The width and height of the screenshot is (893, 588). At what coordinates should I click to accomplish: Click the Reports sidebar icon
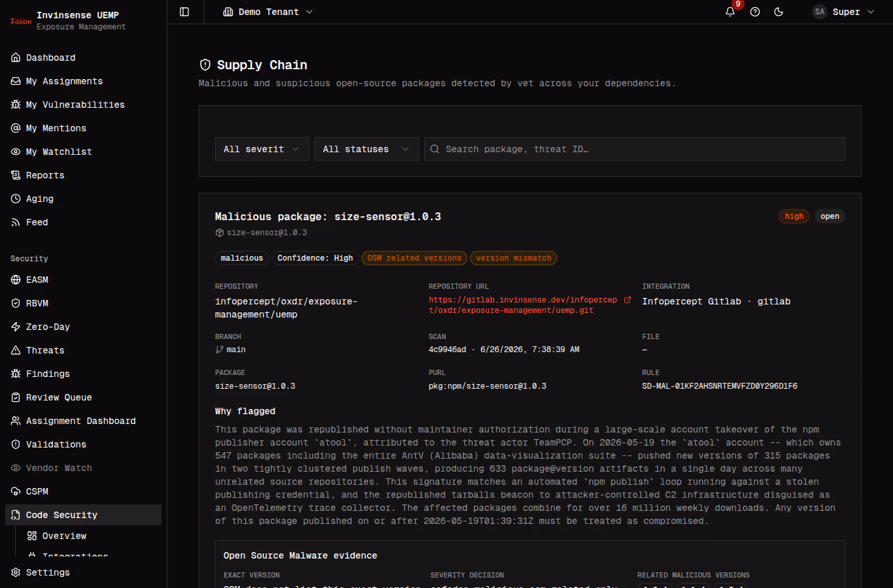point(16,175)
